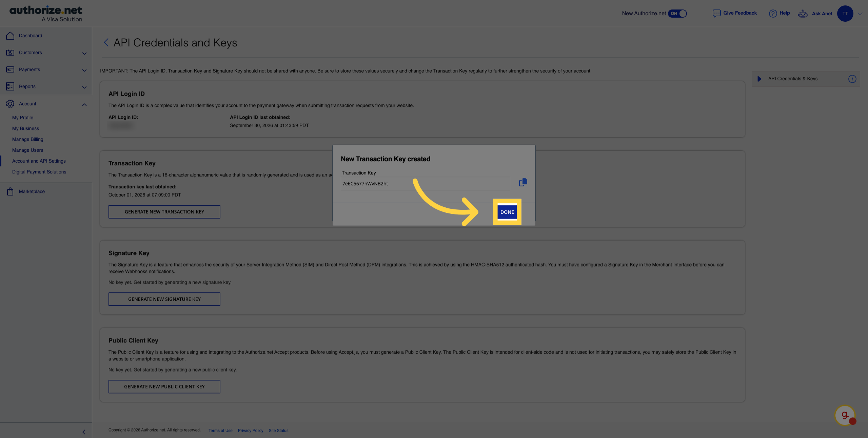Screen dimensions: 868x438
Task: Open My Profile in the sidebar
Action: tap(23, 118)
